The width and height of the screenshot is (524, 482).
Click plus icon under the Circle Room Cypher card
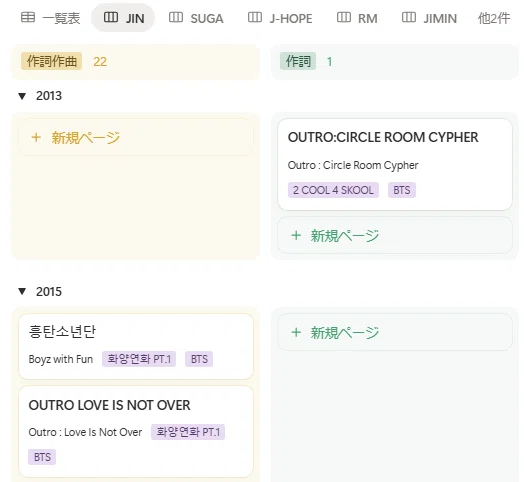click(x=296, y=235)
